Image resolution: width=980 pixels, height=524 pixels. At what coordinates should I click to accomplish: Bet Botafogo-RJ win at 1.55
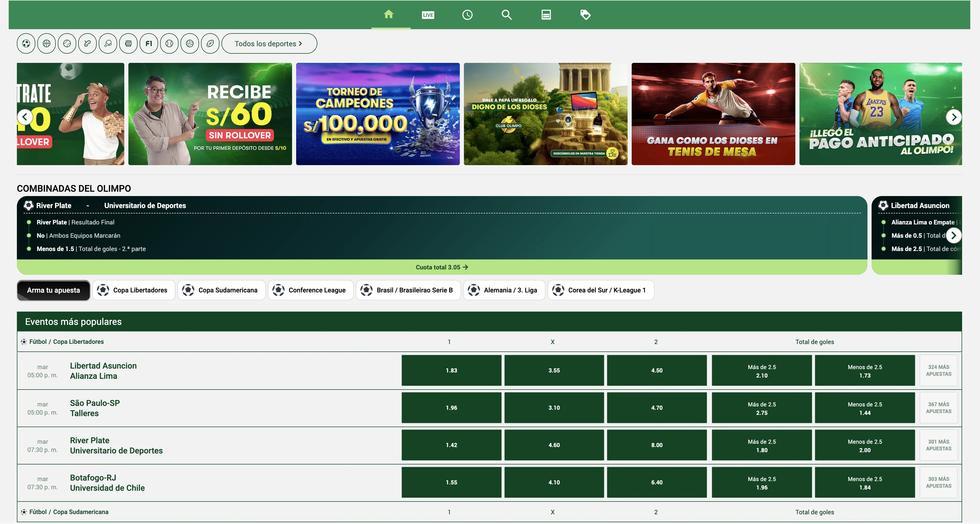click(451, 482)
